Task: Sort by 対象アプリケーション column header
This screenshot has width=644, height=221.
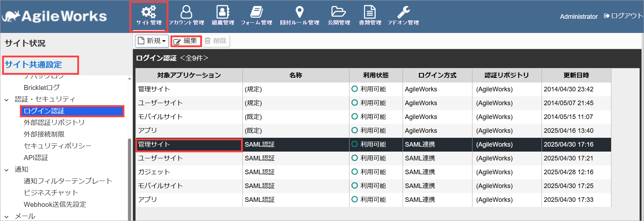Action: coord(189,75)
